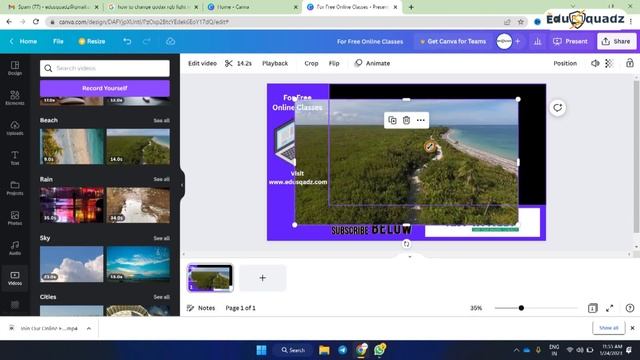The image size is (640, 360).
Task: Click the Present button
Action: click(570, 41)
